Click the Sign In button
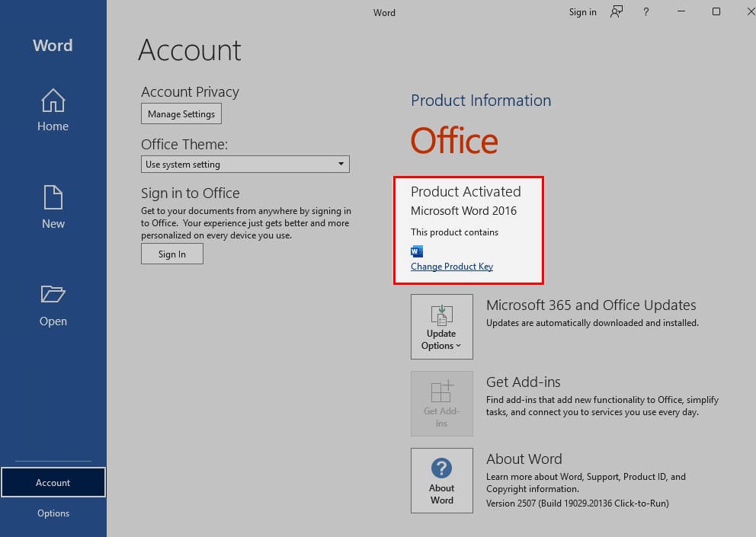Viewport: 756px width, 537px height. click(x=172, y=254)
